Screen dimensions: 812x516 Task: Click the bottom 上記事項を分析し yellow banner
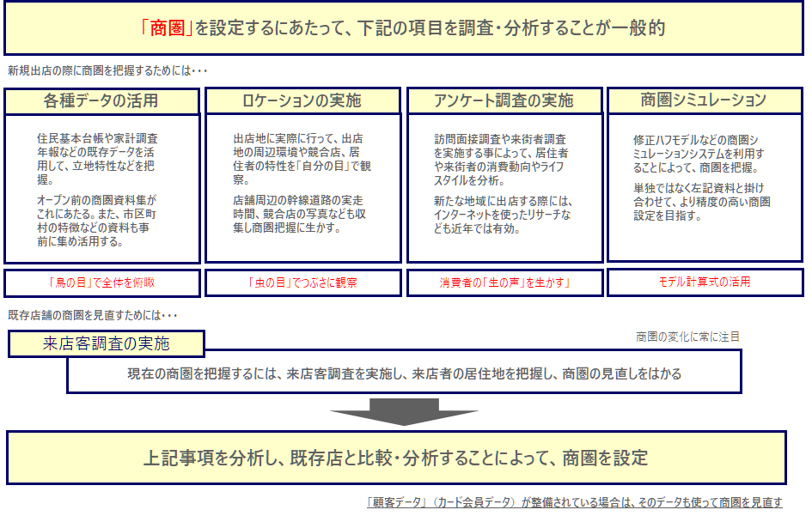click(x=395, y=458)
